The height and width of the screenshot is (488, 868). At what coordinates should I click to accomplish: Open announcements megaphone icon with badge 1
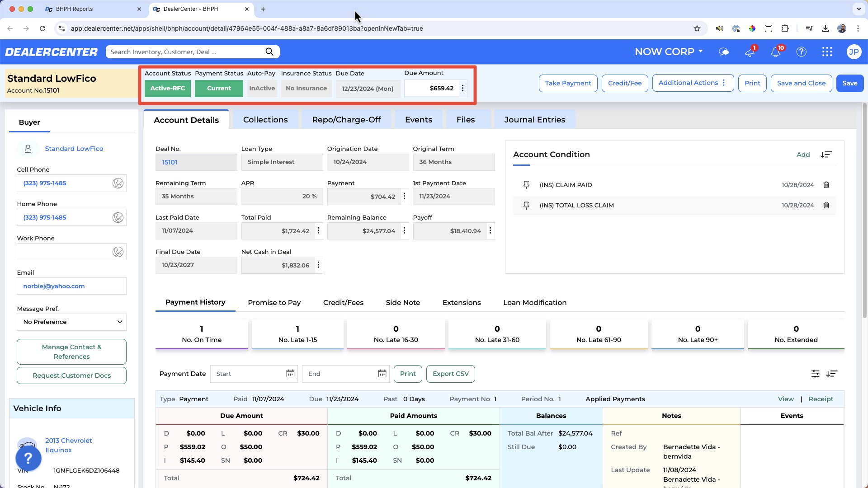pos(750,52)
